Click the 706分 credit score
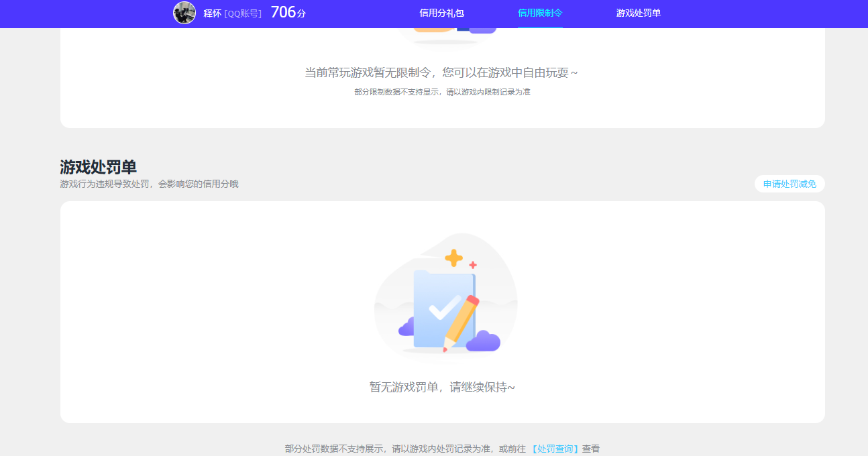 click(288, 12)
